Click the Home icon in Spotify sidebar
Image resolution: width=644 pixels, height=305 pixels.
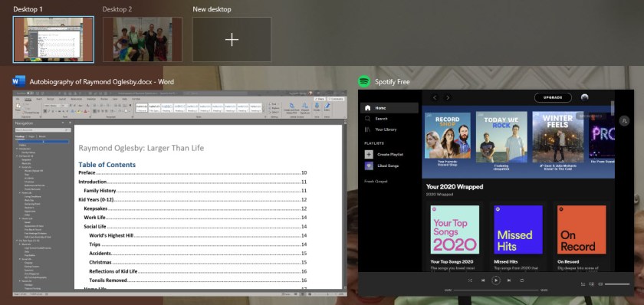click(x=367, y=108)
